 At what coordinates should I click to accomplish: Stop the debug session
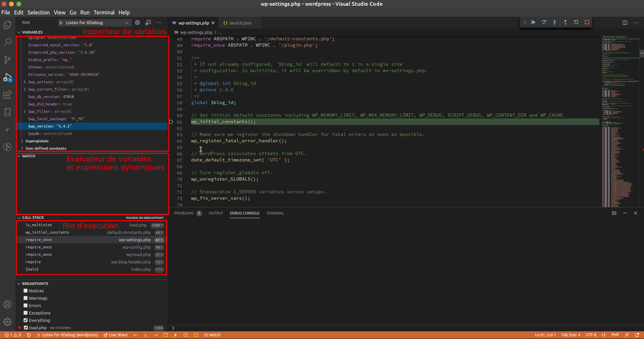point(587,22)
